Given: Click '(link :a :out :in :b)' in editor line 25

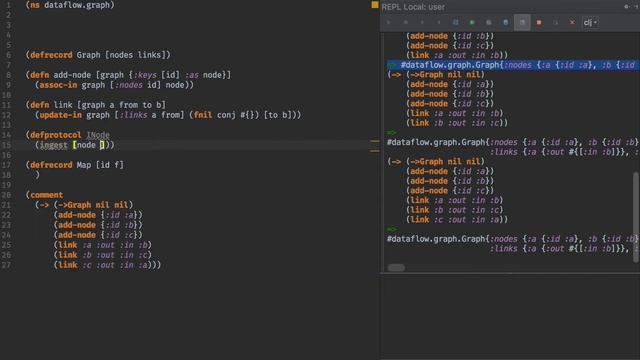Looking at the screenshot, I should 102,245.
